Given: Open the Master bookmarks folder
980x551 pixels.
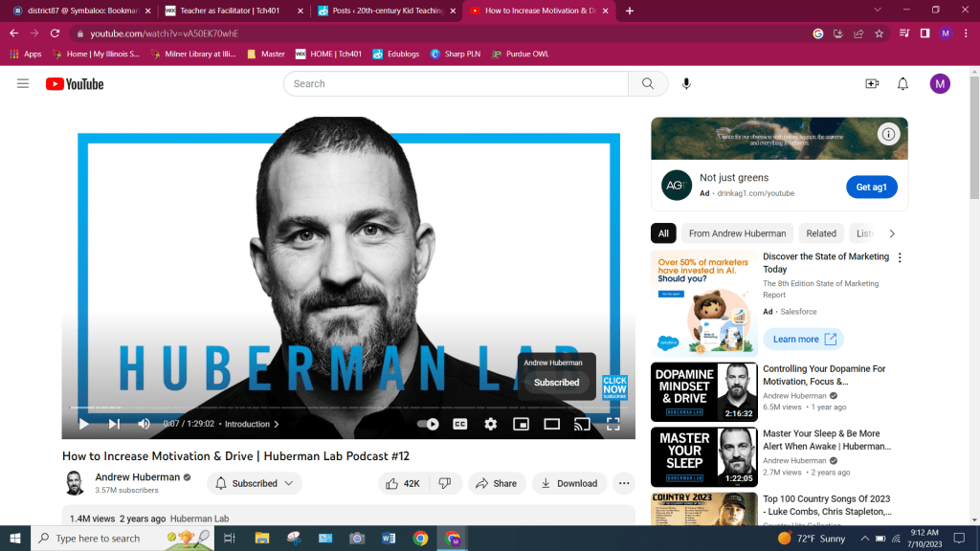Looking at the screenshot, I should pyautogui.click(x=266, y=55).
